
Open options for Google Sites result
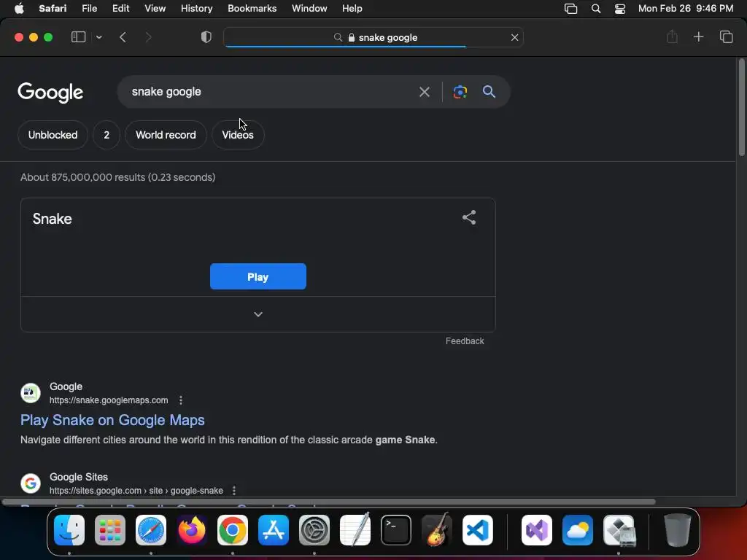pyautogui.click(x=234, y=491)
